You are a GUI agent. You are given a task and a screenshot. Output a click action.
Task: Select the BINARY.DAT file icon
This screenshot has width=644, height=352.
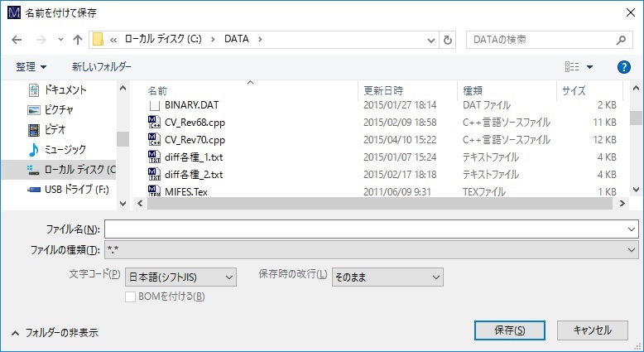point(154,105)
